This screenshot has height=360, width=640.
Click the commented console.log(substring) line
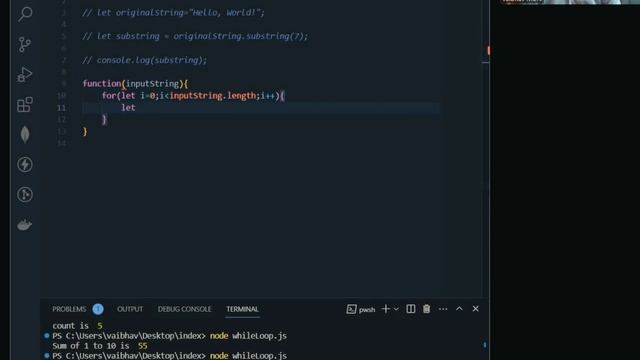(x=144, y=60)
